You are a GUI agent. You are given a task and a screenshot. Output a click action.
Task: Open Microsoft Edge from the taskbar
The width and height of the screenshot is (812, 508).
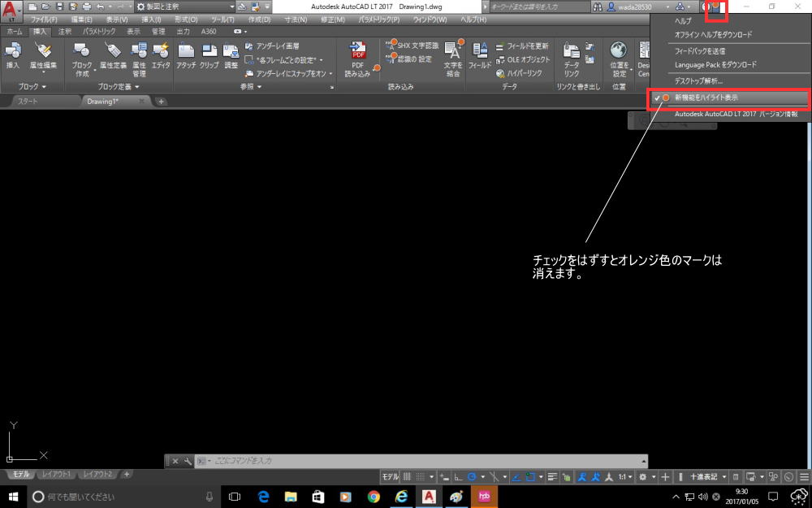tap(263, 497)
